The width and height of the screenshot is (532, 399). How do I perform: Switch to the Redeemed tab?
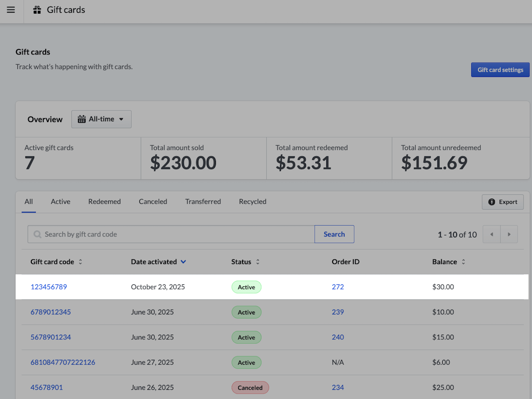[x=104, y=202]
